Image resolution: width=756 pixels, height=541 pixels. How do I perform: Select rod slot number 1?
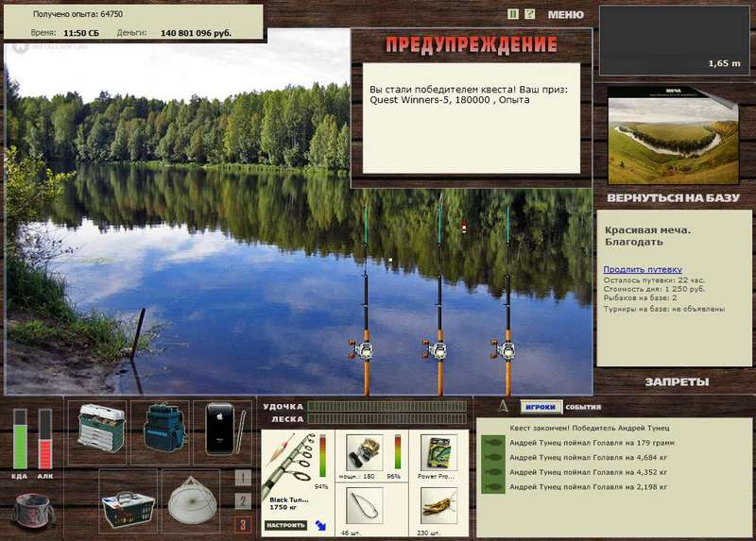[243, 478]
